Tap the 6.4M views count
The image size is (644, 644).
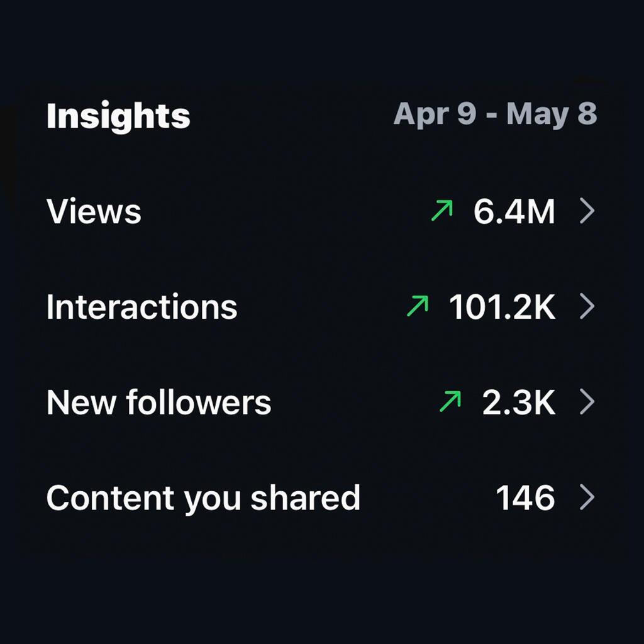tap(514, 211)
